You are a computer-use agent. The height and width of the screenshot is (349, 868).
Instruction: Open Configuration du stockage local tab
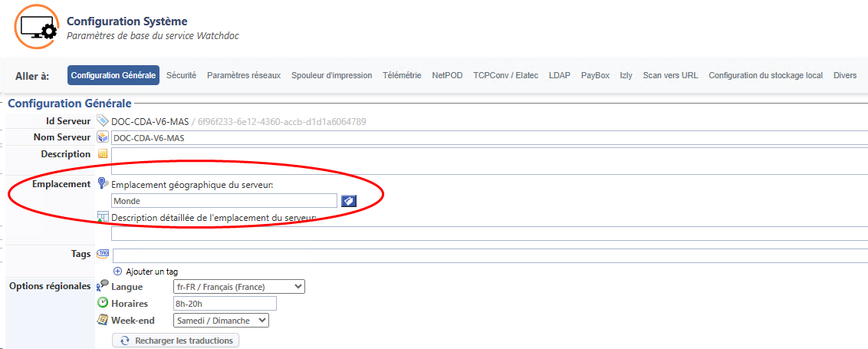[765, 75]
